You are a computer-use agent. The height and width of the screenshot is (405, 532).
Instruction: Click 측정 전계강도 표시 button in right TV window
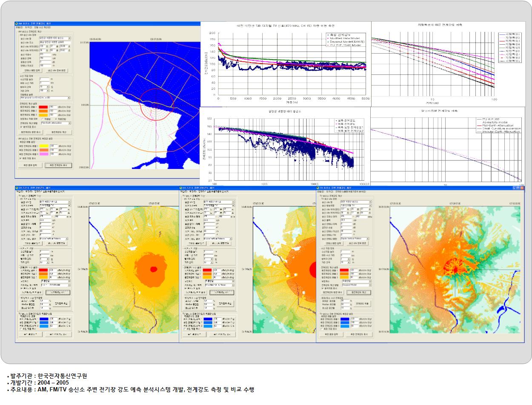(x=359, y=334)
